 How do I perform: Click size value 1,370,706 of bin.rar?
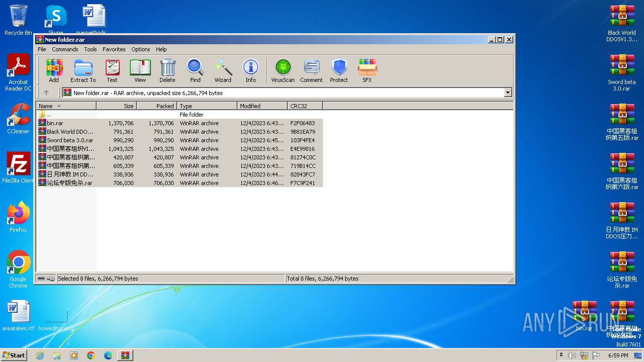121,123
